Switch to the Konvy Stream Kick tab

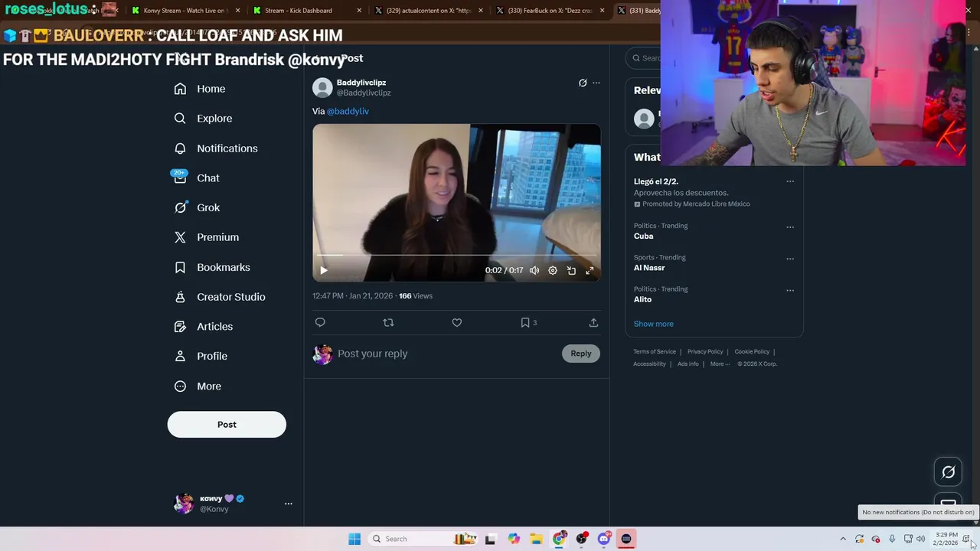pyautogui.click(x=186, y=11)
